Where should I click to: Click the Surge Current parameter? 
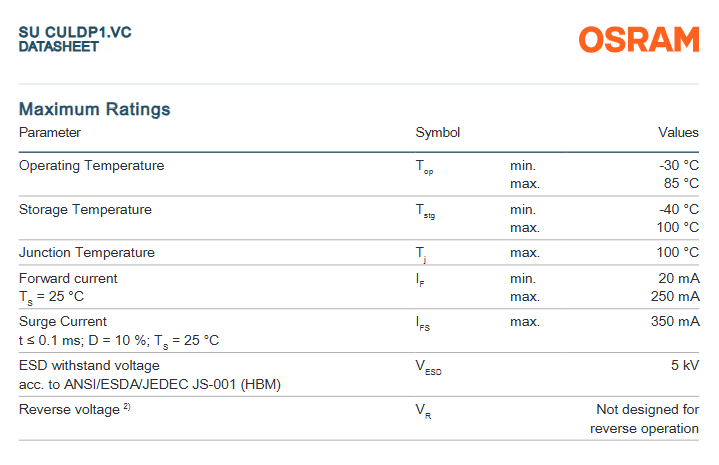[x=61, y=322]
